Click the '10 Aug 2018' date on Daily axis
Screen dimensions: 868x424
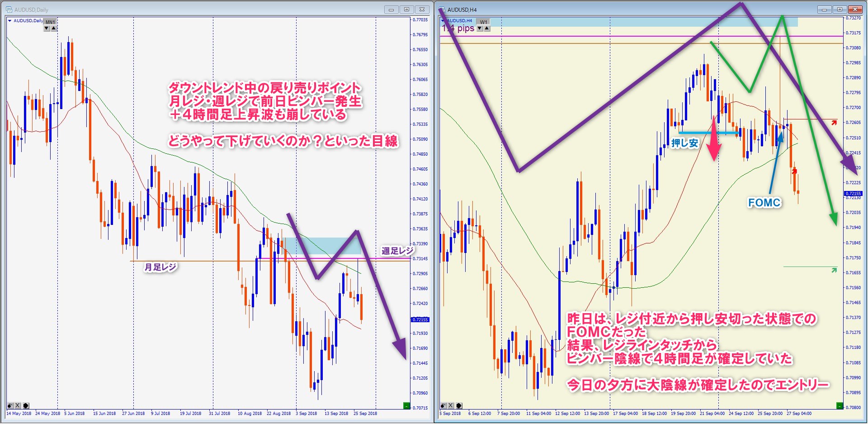coord(250,413)
